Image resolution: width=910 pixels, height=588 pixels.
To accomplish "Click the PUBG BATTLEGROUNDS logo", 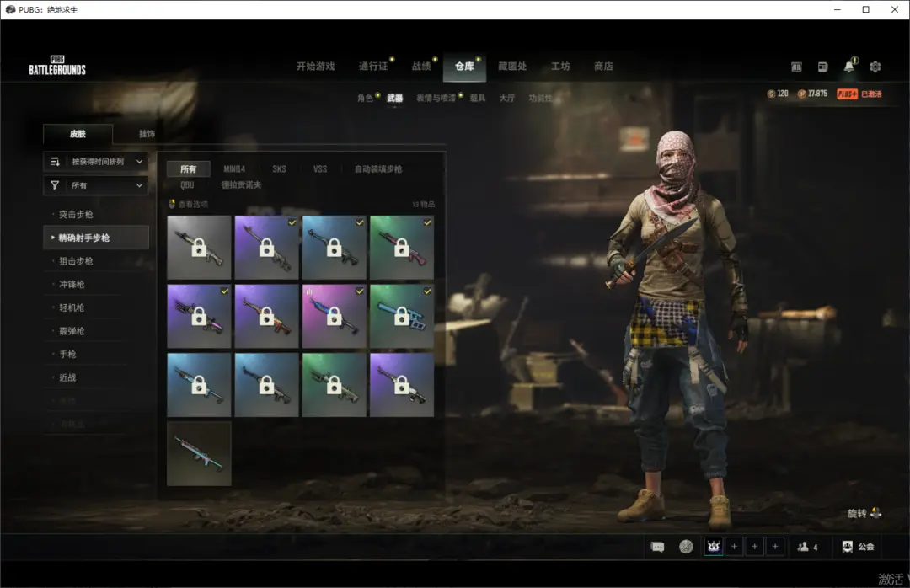I will tap(57, 66).
